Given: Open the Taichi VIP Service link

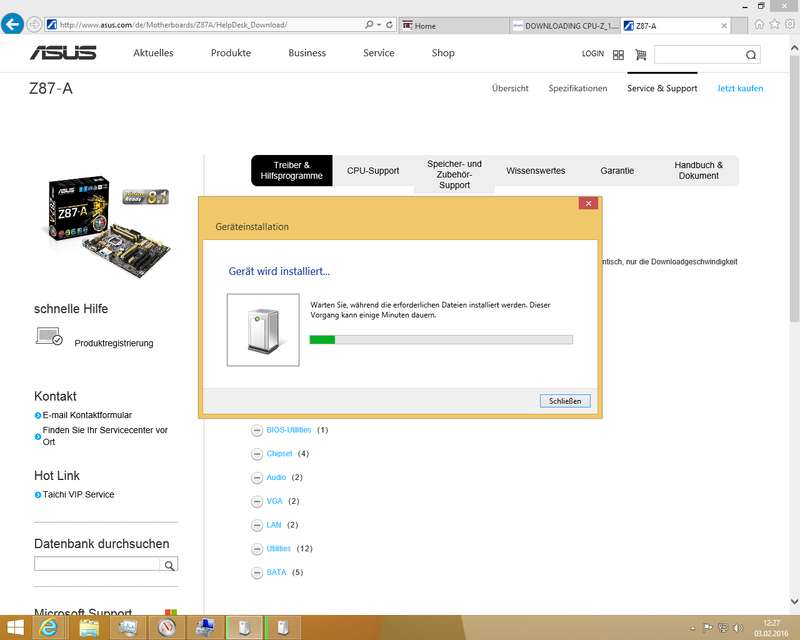Looking at the screenshot, I should pyautogui.click(x=78, y=495).
